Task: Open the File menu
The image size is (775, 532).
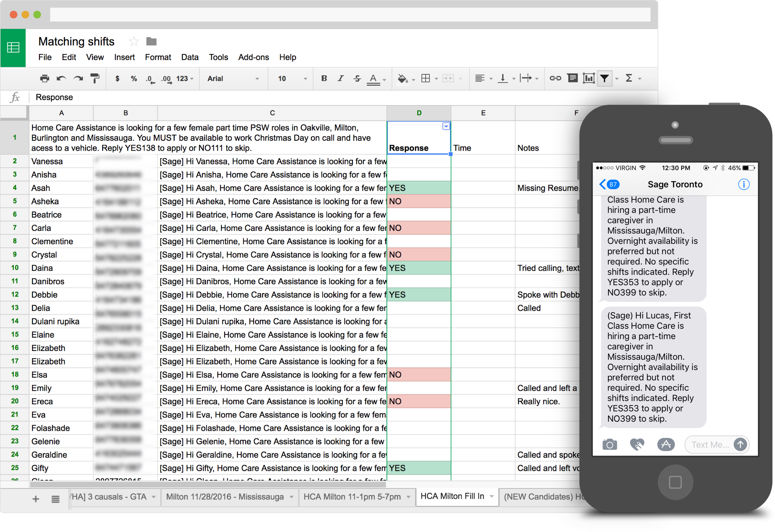Action: pos(45,57)
